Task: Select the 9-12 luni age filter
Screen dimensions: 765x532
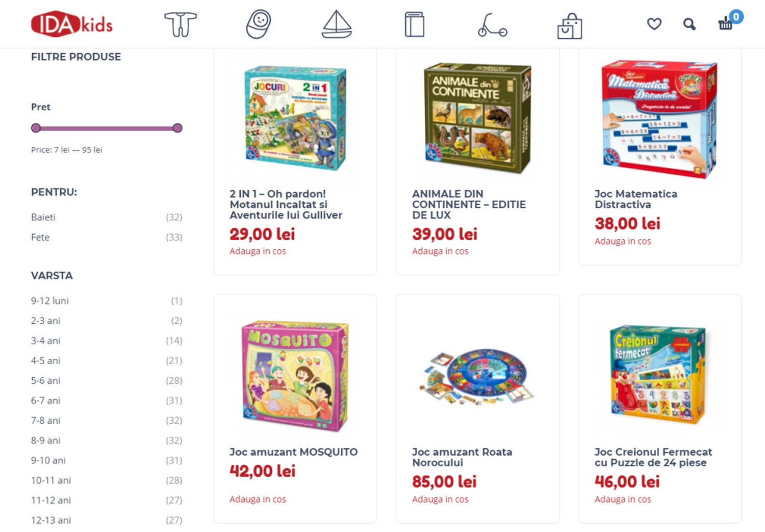Action: tap(49, 301)
